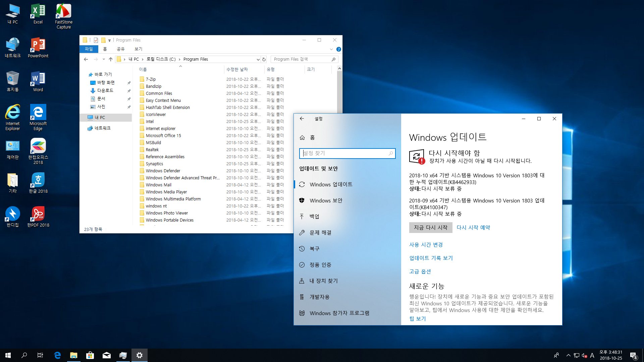This screenshot has height=362, width=644.
Task: Launch the Word desktop shortcut
Action: pyautogui.click(x=38, y=82)
